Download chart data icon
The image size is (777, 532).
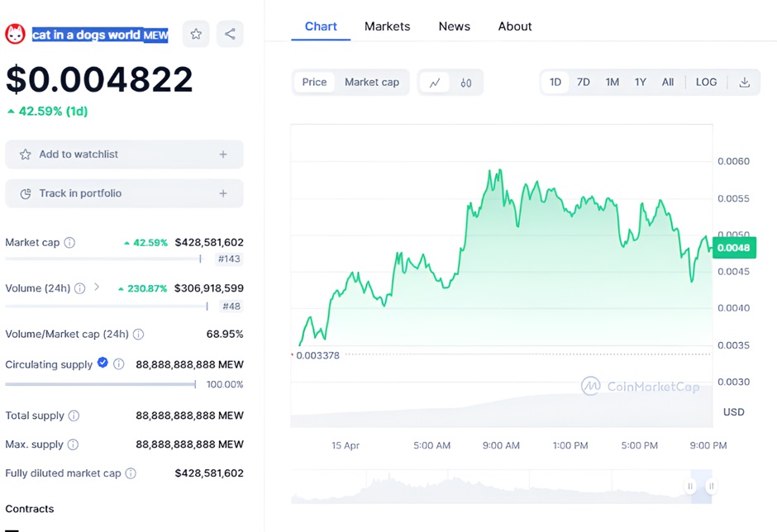coord(744,83)
